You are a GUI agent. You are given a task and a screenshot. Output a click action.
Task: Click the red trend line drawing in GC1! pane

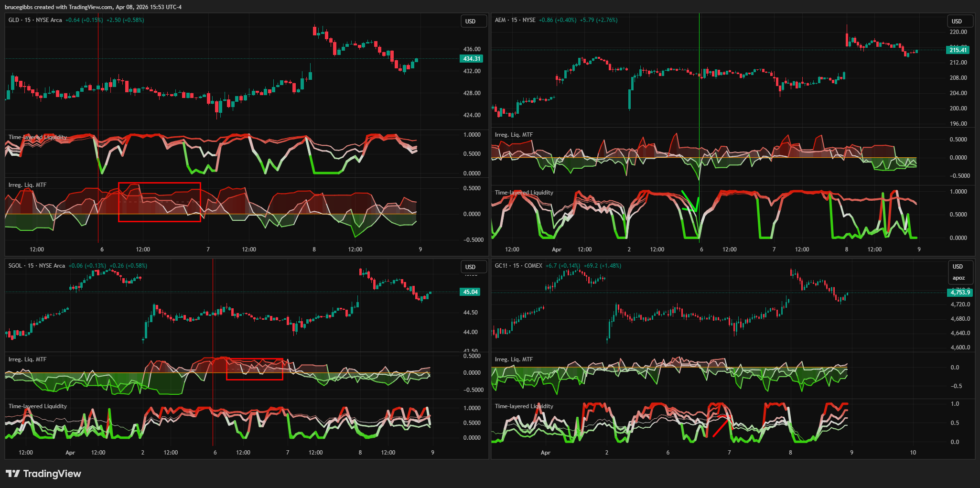click(720, 428)
